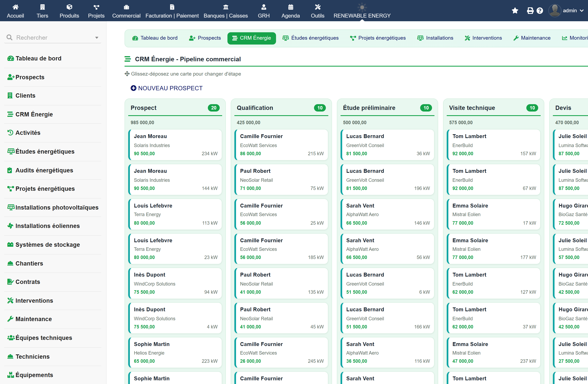Open the Accueil home icon
The image size is (588, 384).
[x=15, y=7]
